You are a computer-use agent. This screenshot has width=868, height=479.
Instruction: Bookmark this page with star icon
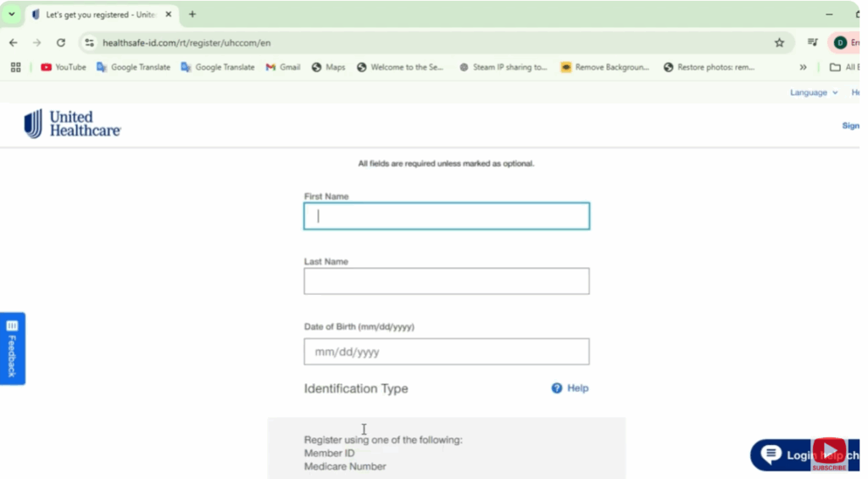pos(779,42)
